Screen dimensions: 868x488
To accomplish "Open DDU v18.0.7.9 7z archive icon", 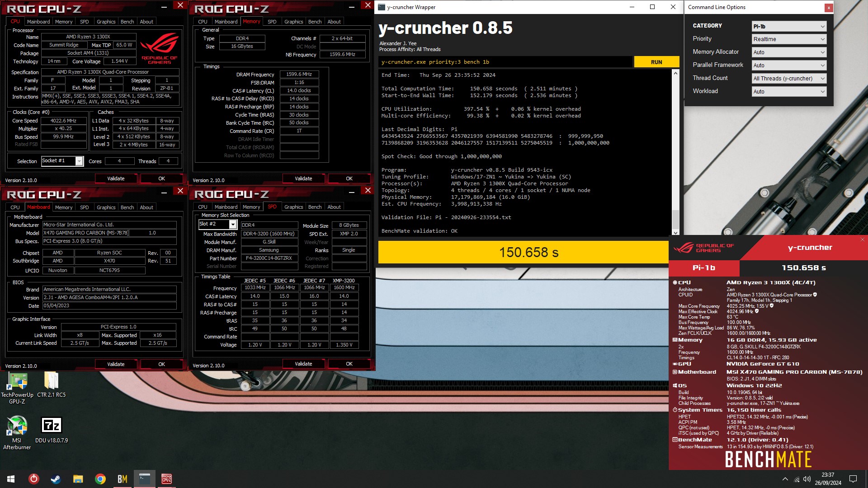I will [52, 430].
